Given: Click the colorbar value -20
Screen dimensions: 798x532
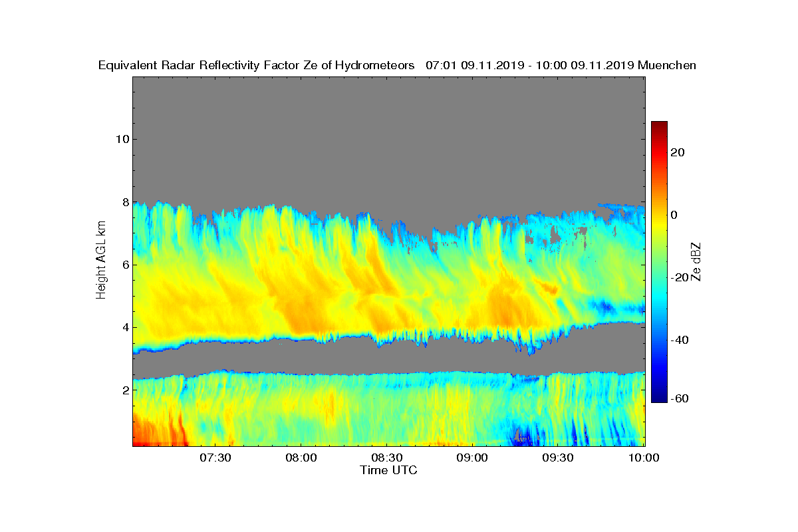Looking at the screenshot, I should (x=678, y=277).
